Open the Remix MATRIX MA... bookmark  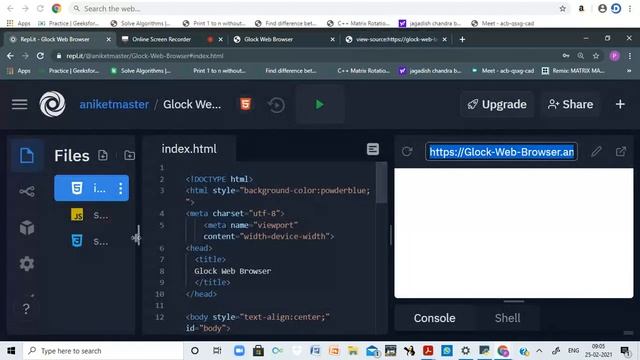(573, 71)
